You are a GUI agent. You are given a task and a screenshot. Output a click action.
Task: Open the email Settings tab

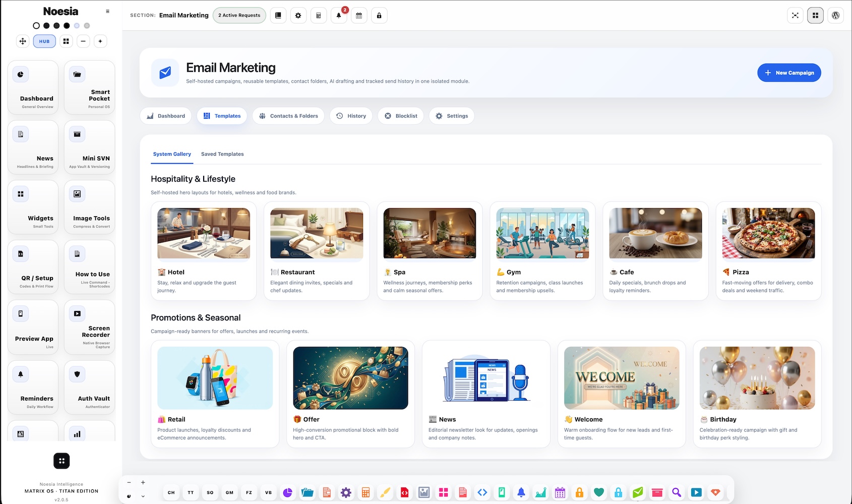(x=452, y=116)
